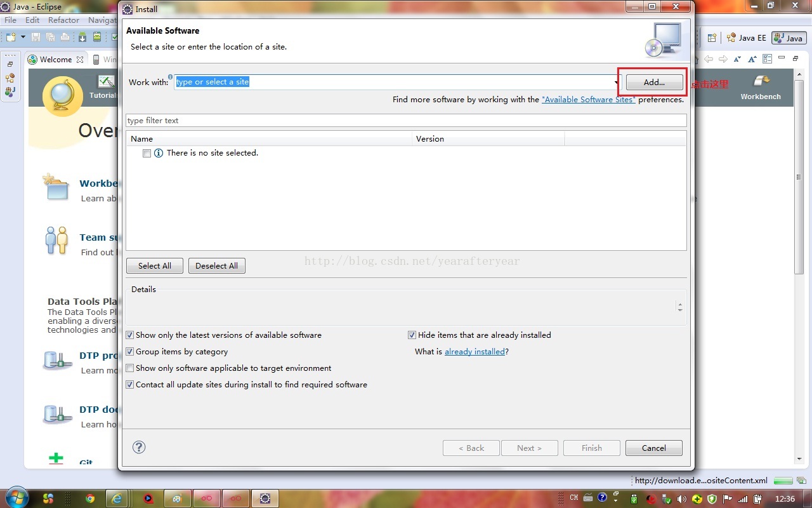Open the Edit menu in Eclipse
This screenshot has height=508, width=812.
pos(32,20)
